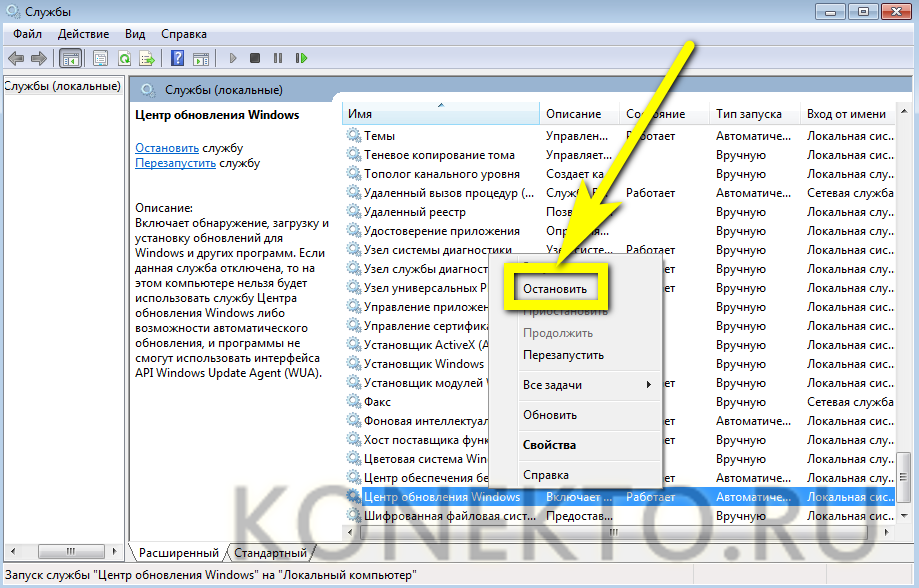919x588 pixels.
Task: Click the left pane horizontal scrollbar thumb
Action: (x=70, y=551)
